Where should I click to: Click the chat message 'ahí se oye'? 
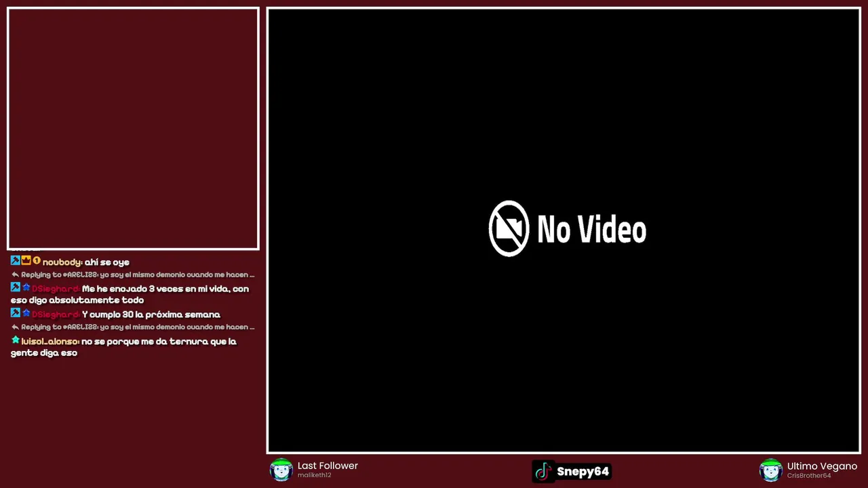tap(106, 262)
